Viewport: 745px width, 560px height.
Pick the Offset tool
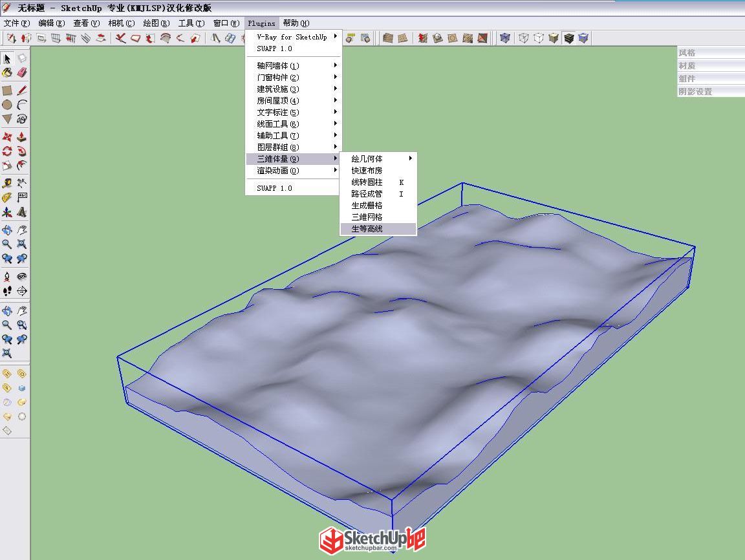(22, 166)
